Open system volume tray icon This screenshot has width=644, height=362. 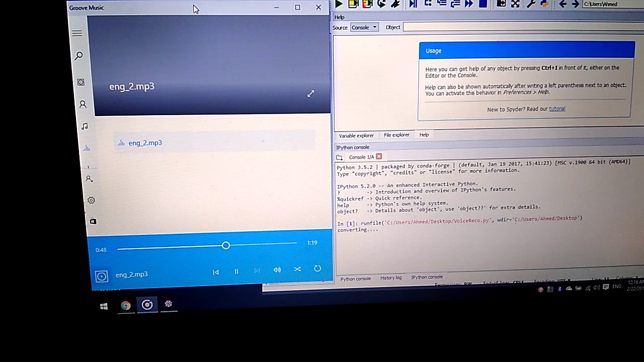(x=597, y=288)
